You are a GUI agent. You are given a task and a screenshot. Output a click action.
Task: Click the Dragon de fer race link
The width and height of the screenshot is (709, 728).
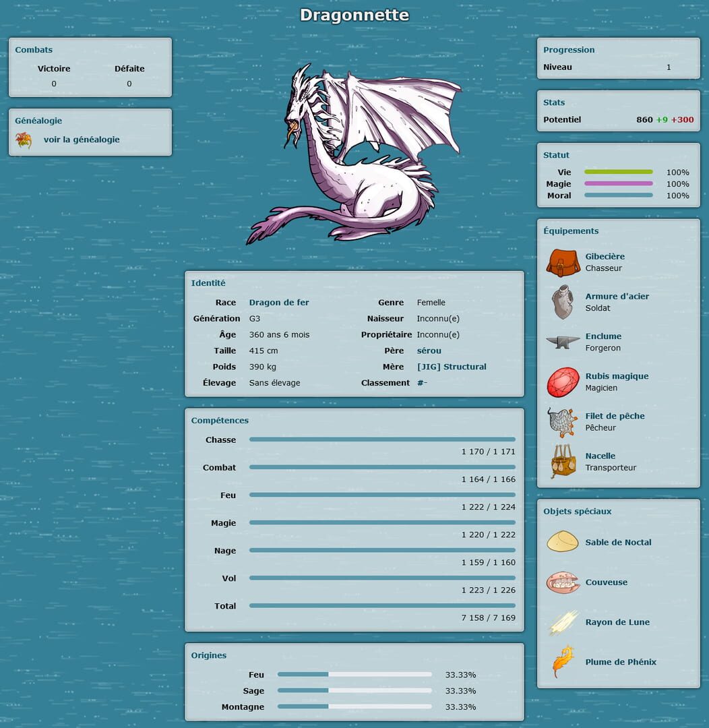278,302
